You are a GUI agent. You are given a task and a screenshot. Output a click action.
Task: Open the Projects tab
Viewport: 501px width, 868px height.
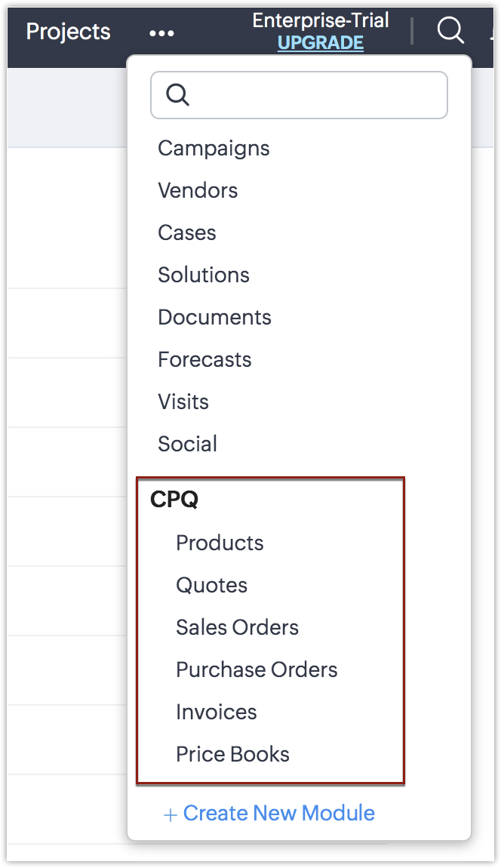(68, 32)
